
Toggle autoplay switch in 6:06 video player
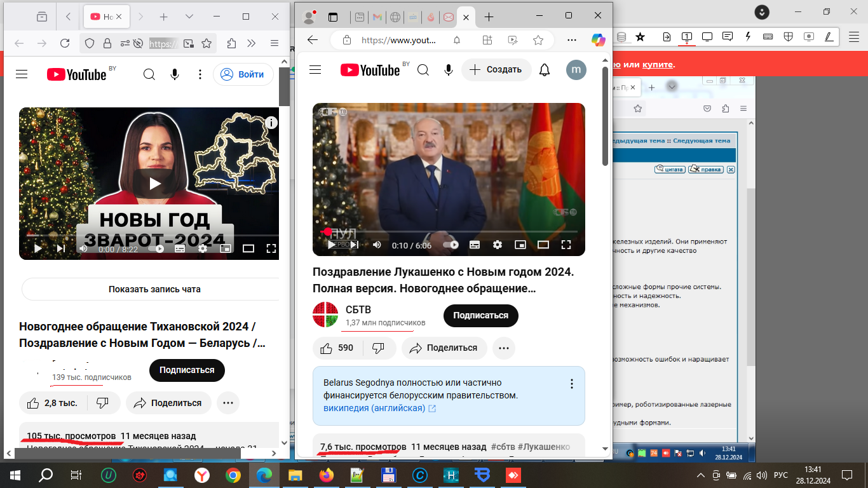click(x=451, y=245)
